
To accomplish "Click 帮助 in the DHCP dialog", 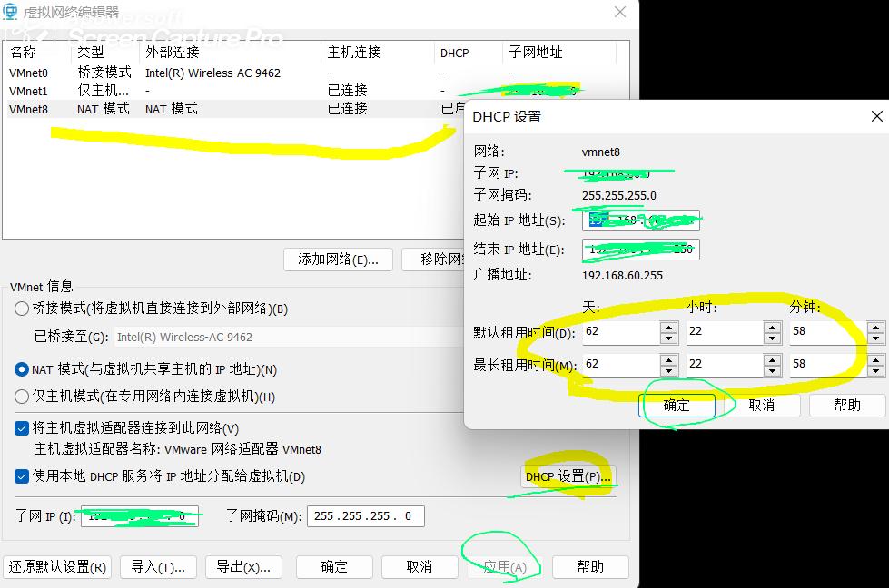I will tap(845, 405).
